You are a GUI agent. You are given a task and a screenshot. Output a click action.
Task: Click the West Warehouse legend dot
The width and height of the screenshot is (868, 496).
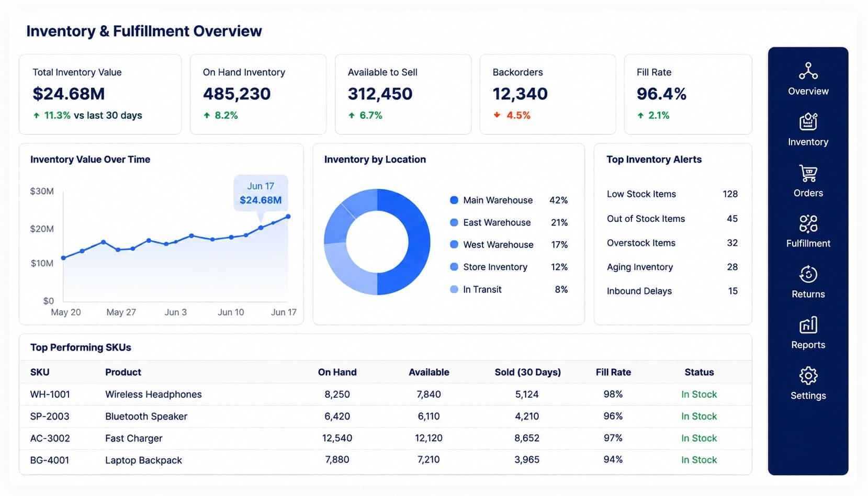454,244
